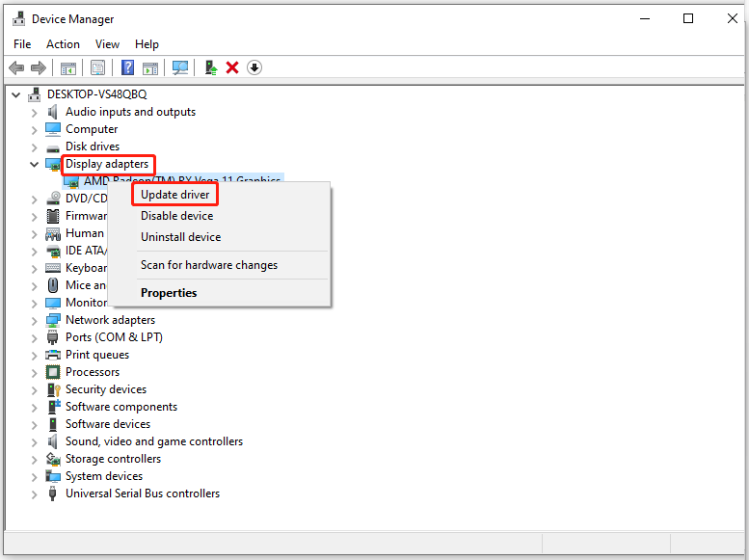Click the down-arrow disable device toolbar icon

tap(254, 67)
